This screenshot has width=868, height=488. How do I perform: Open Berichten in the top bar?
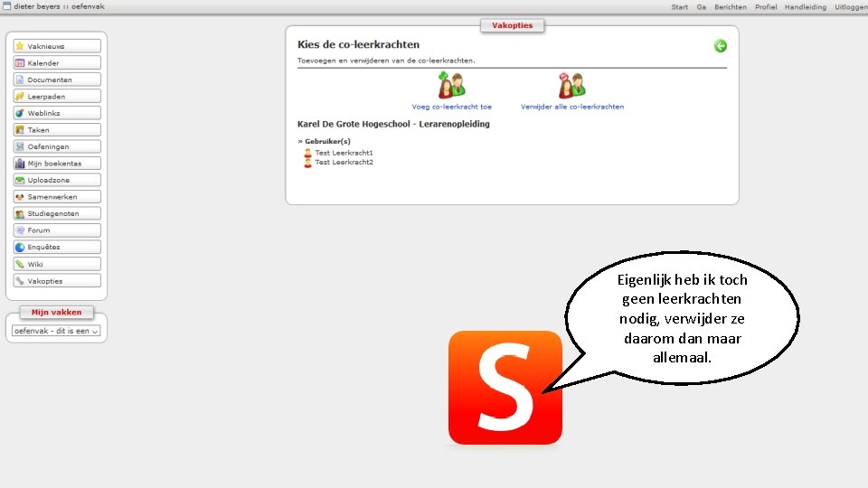(731, 7)
